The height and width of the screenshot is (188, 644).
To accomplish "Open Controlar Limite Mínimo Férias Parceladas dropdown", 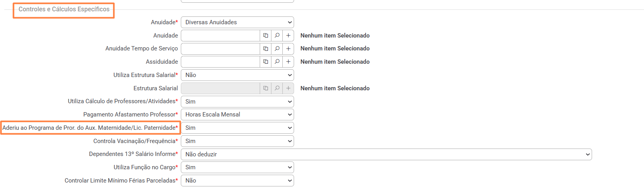I will tap(237, 181).
